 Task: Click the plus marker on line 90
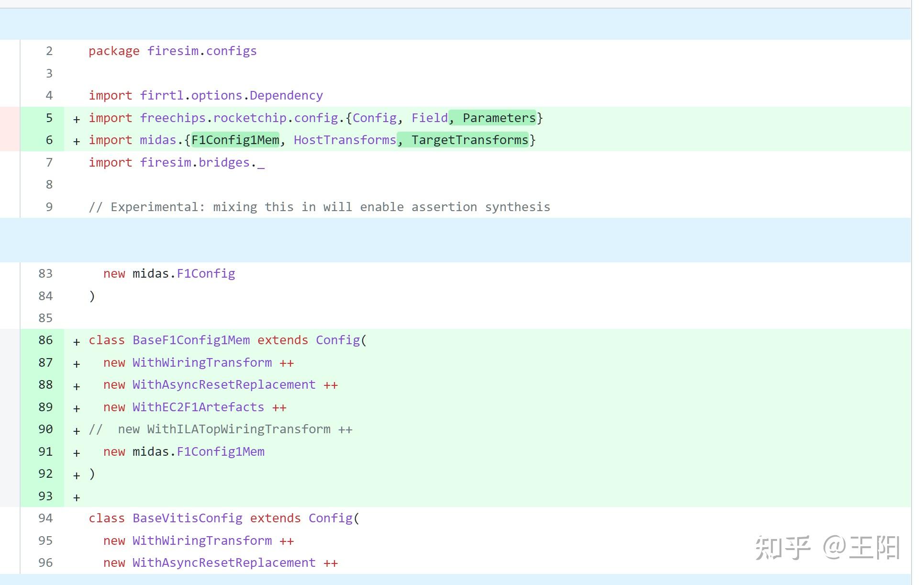77,430
